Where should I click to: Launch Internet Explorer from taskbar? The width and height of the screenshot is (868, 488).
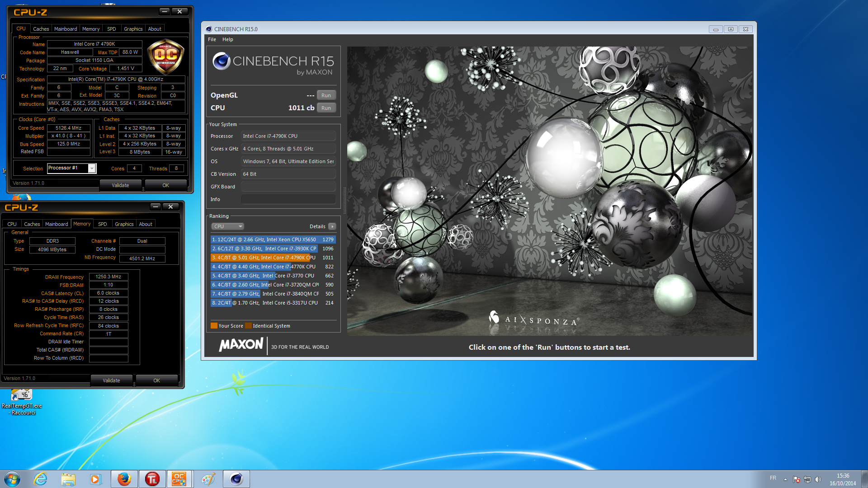[x=41, y=479]
